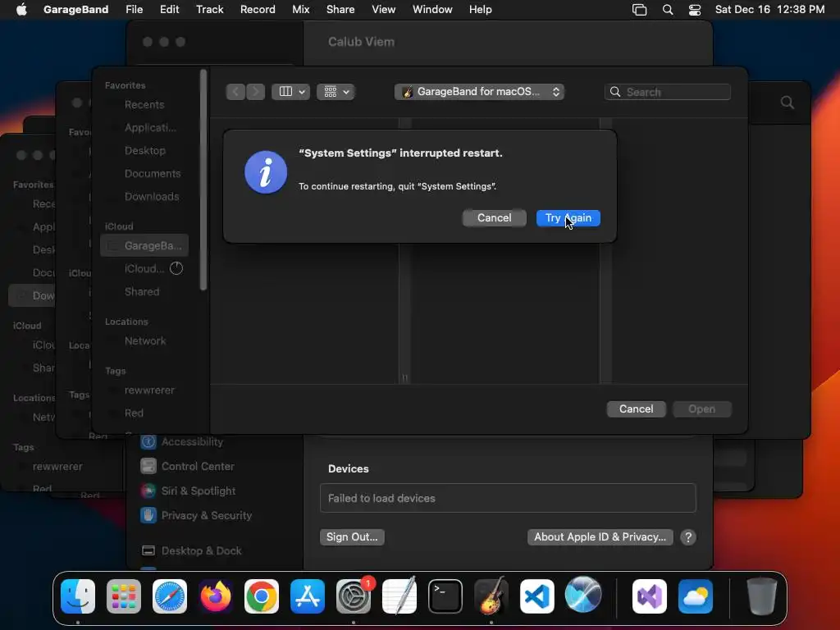The width and height of the screenshot is (840, 630).
Task: Cancel the interrupted restart alert
Action: click(x=494, y=218)
